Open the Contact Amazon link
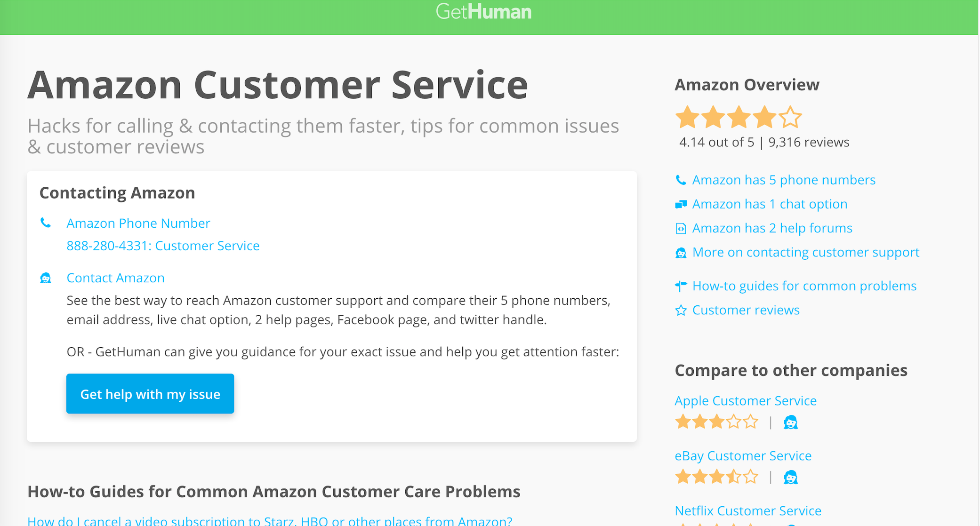The height and width of the screenshot is (526, 980). point(115,278)
